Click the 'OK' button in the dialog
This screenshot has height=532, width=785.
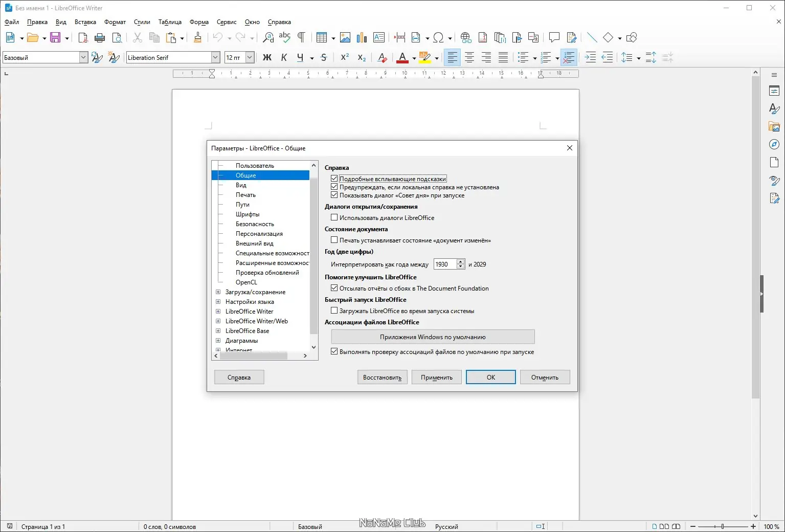(491, 378)
